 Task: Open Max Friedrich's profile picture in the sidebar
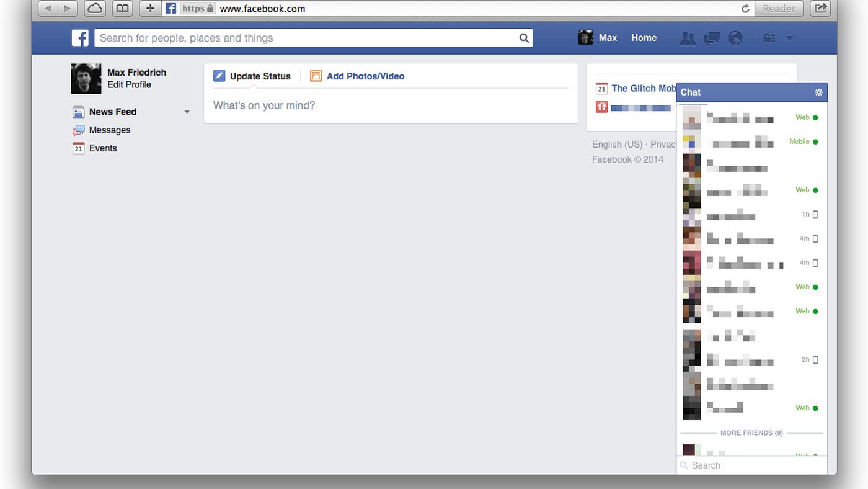coord(86,79)
